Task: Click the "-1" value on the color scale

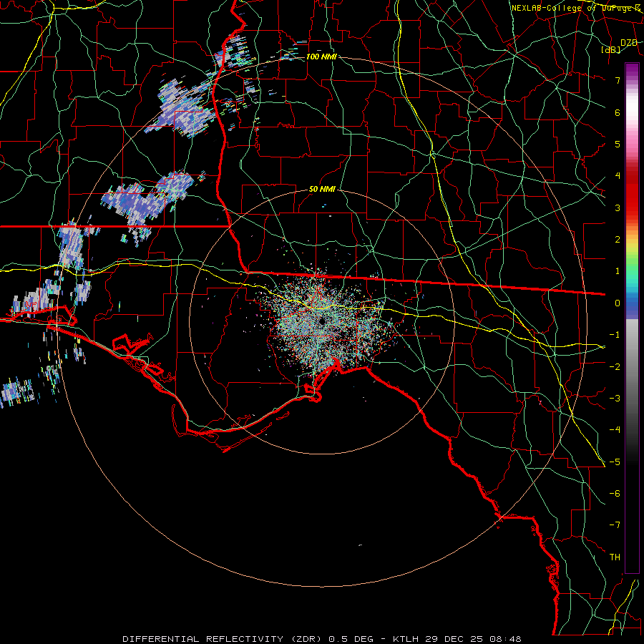Action: pos(615,335)
